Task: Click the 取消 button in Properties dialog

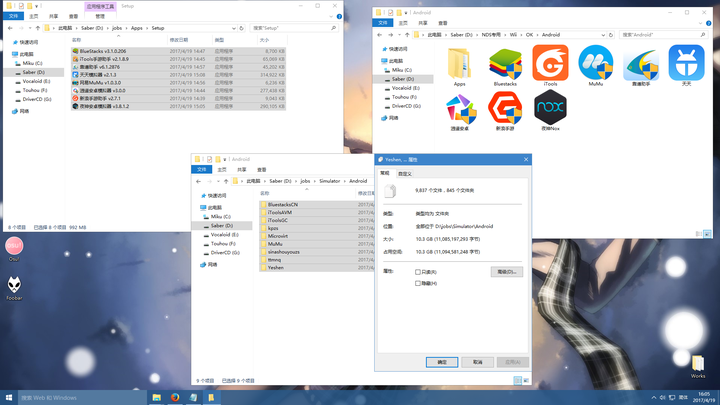Action: click(x=478, y=362)
